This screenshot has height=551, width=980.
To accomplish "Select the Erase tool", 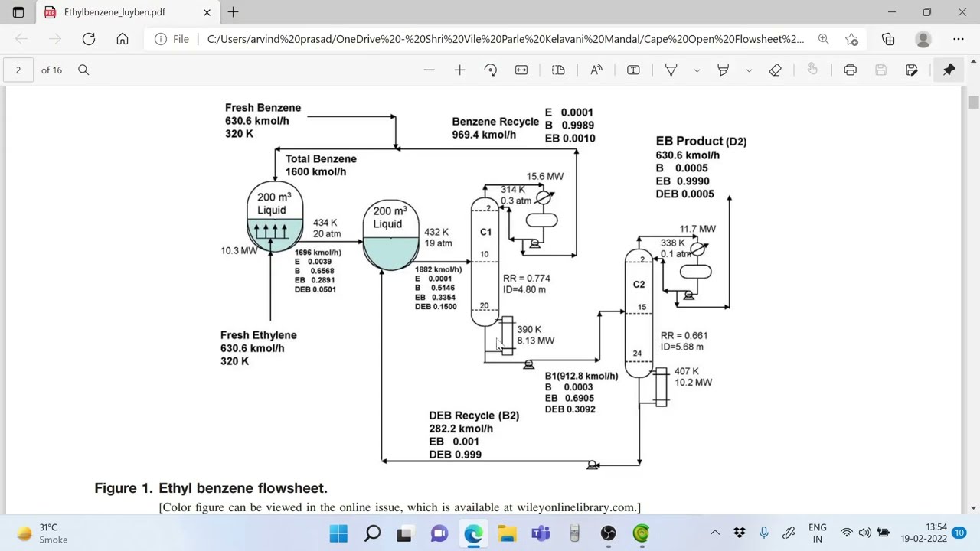I will 775,70.
